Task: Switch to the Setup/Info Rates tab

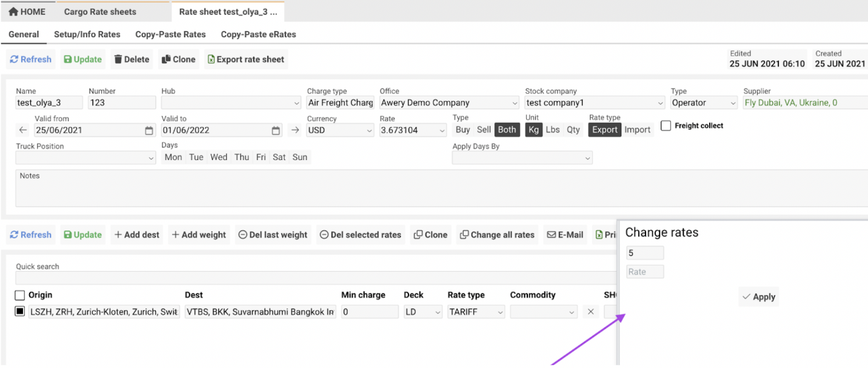Action: pyautogui.click(x=87, y=35)
